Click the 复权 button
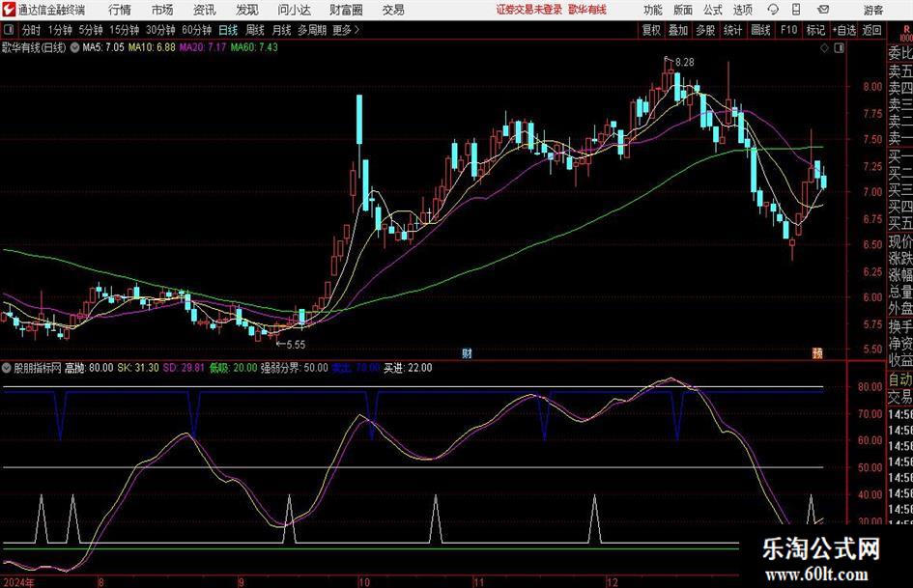The width and height of the screenshot is (913, 588). click(651, 30)
